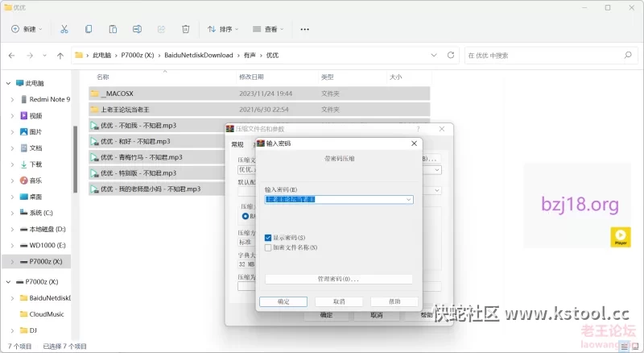
Task: Click 取消 in 输入密码 dialog
Action: [x=339, y=301]
